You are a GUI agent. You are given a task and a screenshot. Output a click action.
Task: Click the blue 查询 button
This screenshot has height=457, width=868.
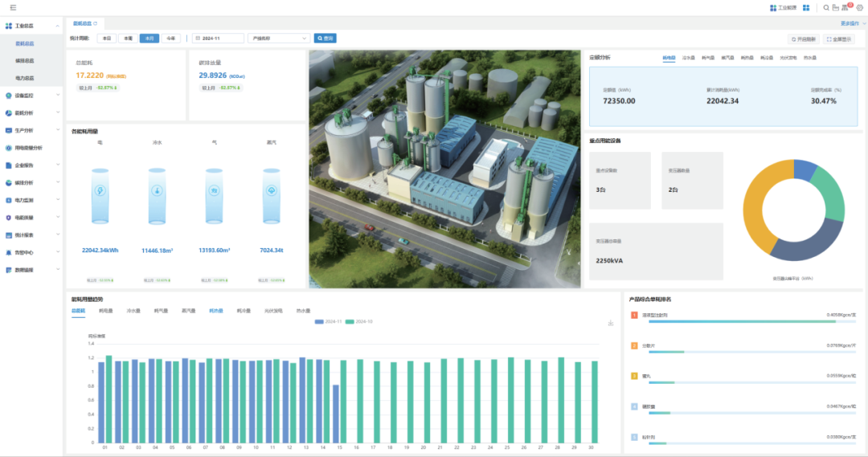click(x=325, y=38)
